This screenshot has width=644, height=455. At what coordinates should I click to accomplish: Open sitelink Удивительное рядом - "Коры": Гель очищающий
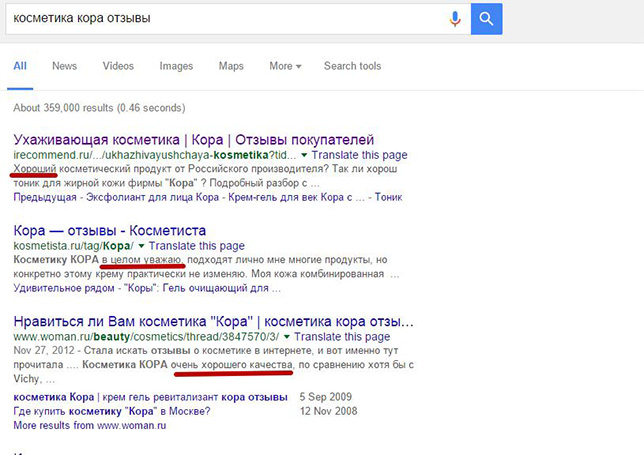(x=147, y=288)
